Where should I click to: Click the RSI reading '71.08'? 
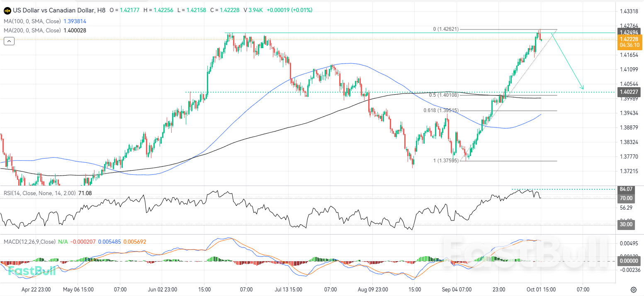pyautogui.click(x=85, y=193)
